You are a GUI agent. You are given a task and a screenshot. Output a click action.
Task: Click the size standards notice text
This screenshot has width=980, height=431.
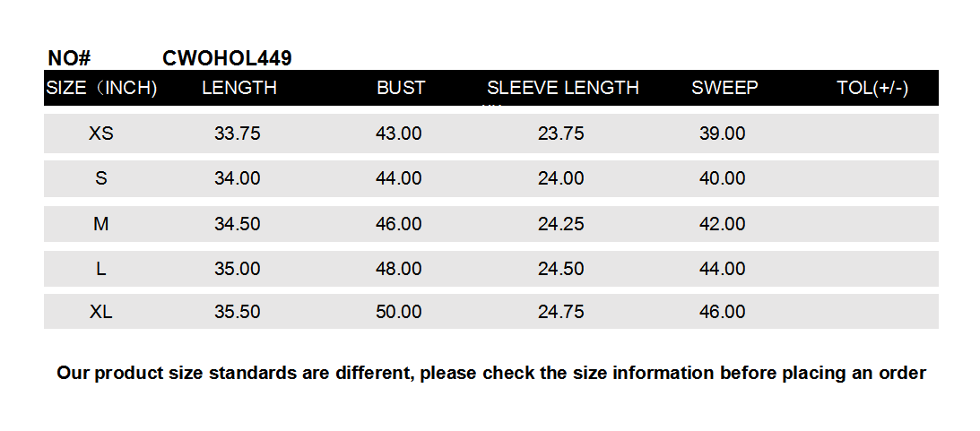click(491, 373)
